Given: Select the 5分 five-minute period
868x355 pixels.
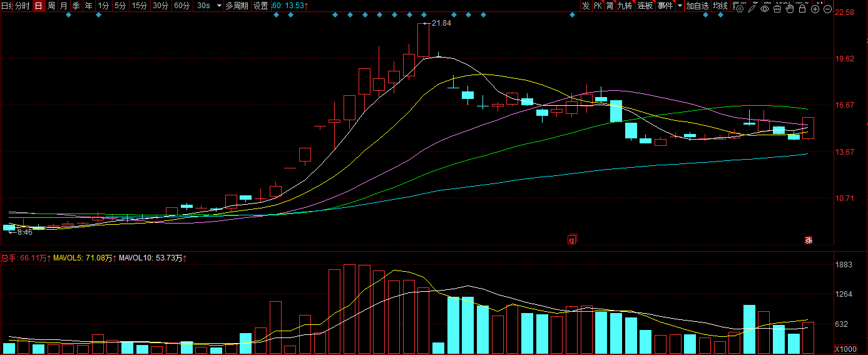Looking at the screenshot, I should (x=120, y=6).
